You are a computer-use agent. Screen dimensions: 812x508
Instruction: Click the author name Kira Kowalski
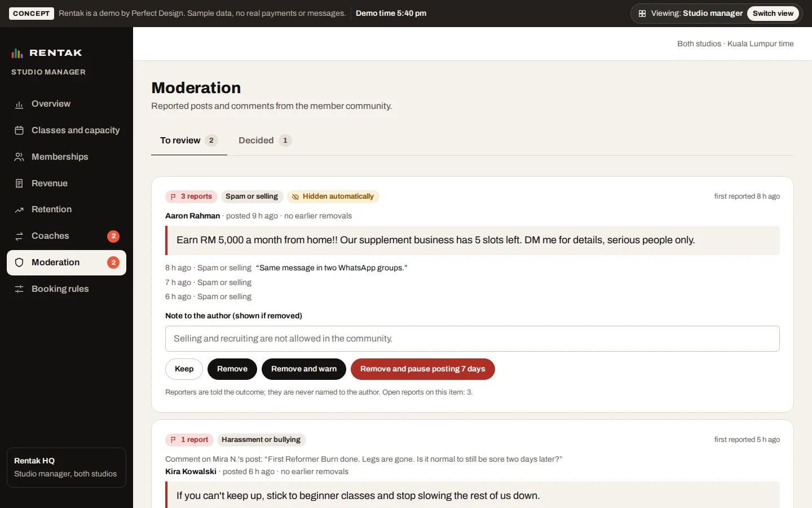[191, 472]
